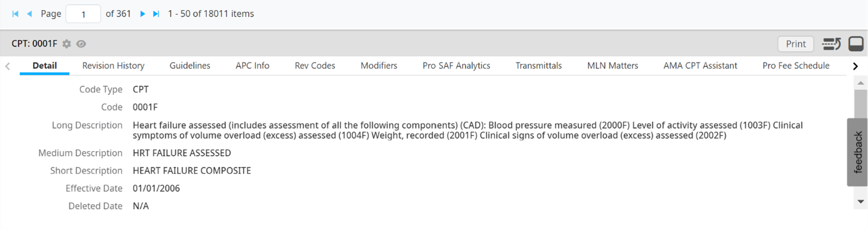View the AMA CPT Assistant tab

point(700,65)
